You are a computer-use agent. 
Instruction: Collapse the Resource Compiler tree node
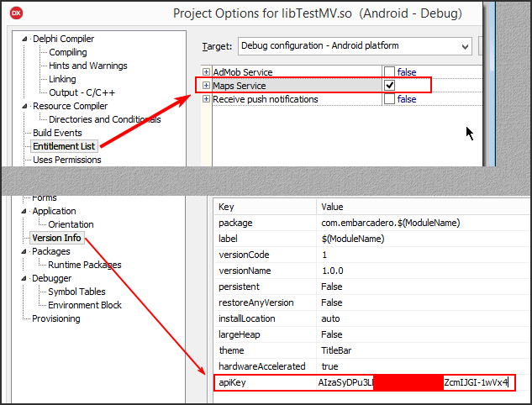click(24, 106)
